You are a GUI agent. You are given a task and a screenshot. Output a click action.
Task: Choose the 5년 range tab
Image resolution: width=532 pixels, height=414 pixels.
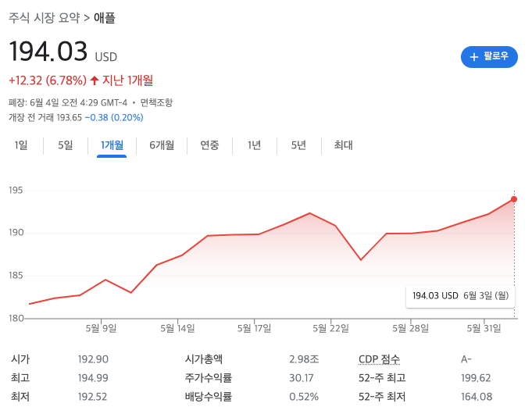(298, 145)
